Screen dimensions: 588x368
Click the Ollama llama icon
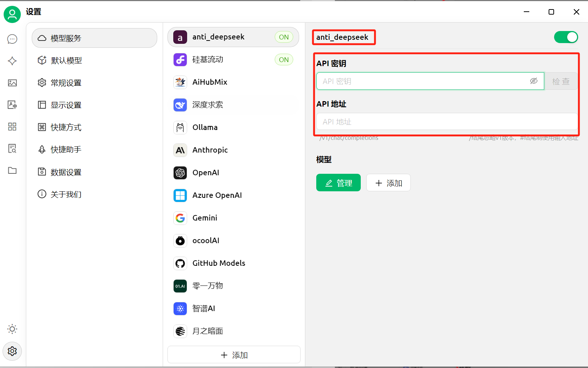pos(180,127)
